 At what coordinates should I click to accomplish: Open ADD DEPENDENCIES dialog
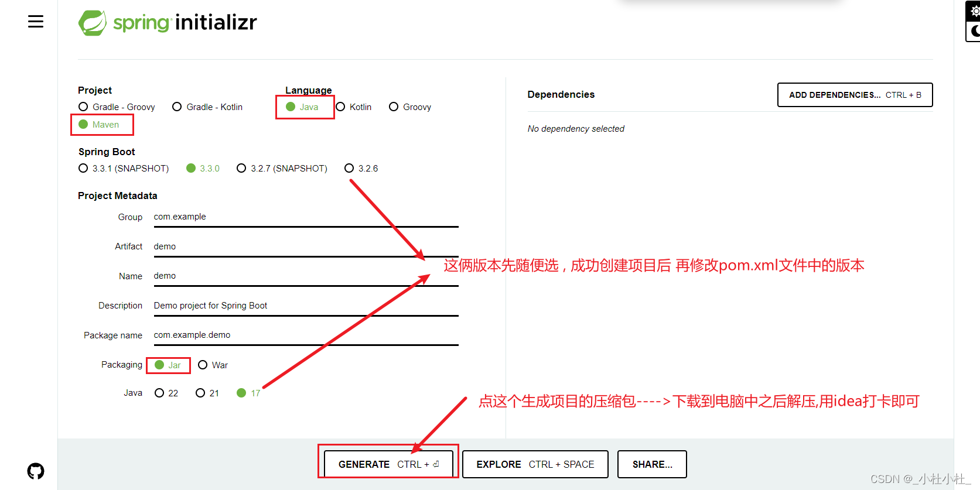pyautogui.click(x=855, y=95)
